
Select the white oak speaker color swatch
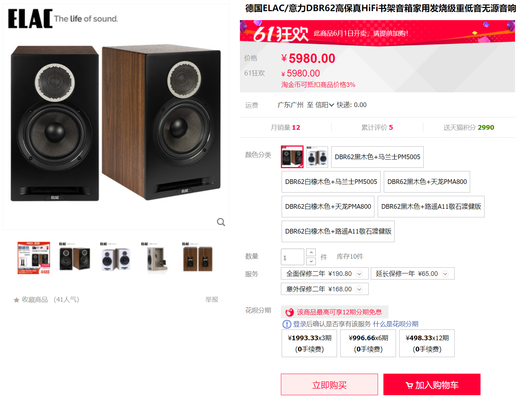(x=317, y=157)
